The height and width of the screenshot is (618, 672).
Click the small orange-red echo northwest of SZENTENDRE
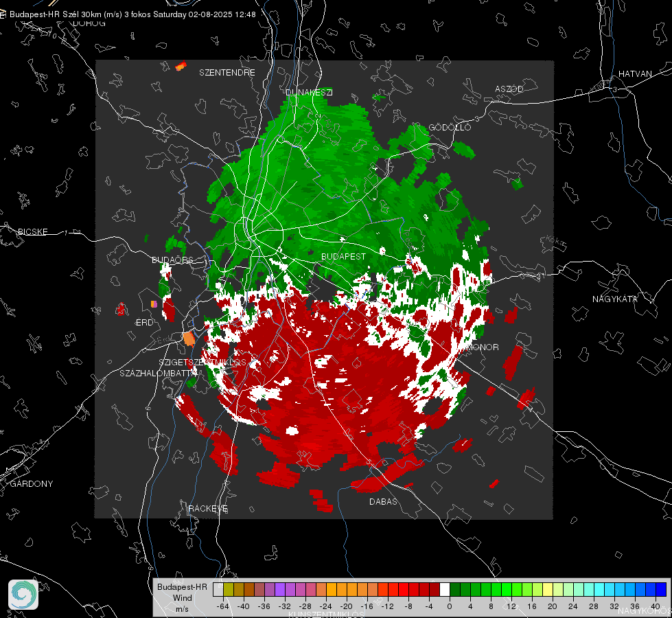click(x=181, y=66)
